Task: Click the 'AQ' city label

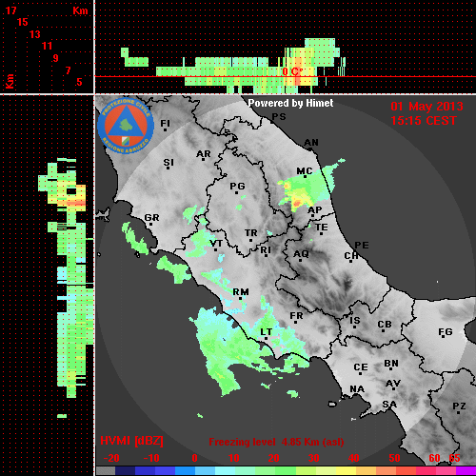Action: pyautogui.click(x=301, y=254)
